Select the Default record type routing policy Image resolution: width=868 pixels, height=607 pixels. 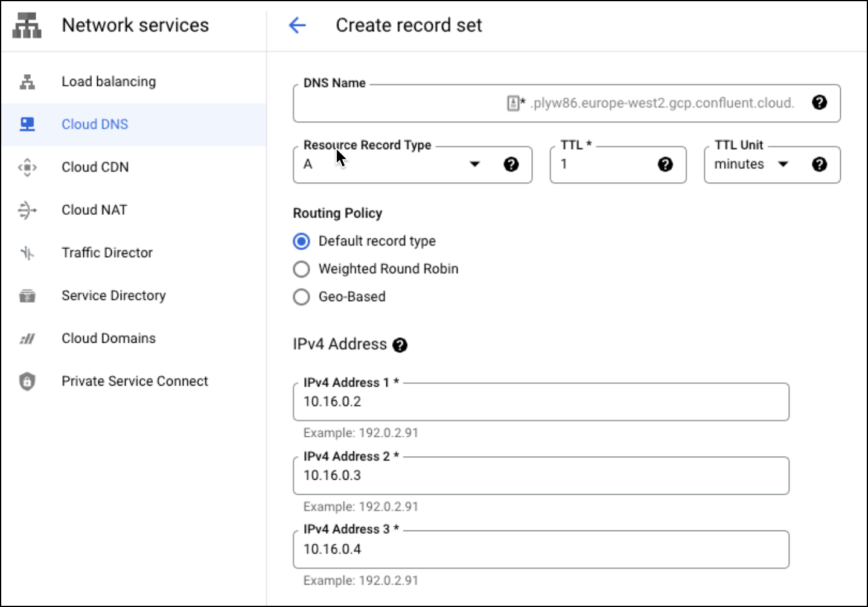click(301, 241)
